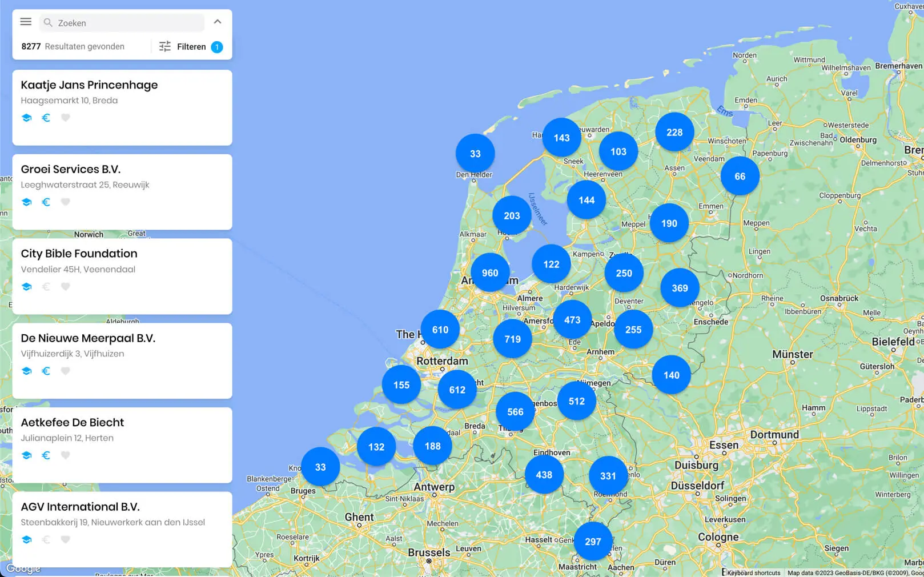This screenshot has width=924, height=577.
Task: Open the Aetkefee De Biecht listing
Action: 73,423
